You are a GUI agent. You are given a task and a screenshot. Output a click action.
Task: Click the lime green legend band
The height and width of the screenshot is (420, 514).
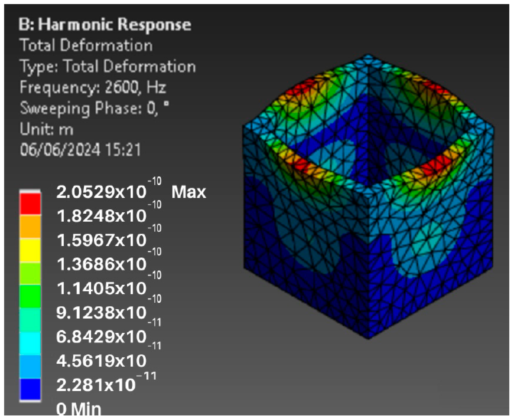pyautogui.click(x=30, y=273)
